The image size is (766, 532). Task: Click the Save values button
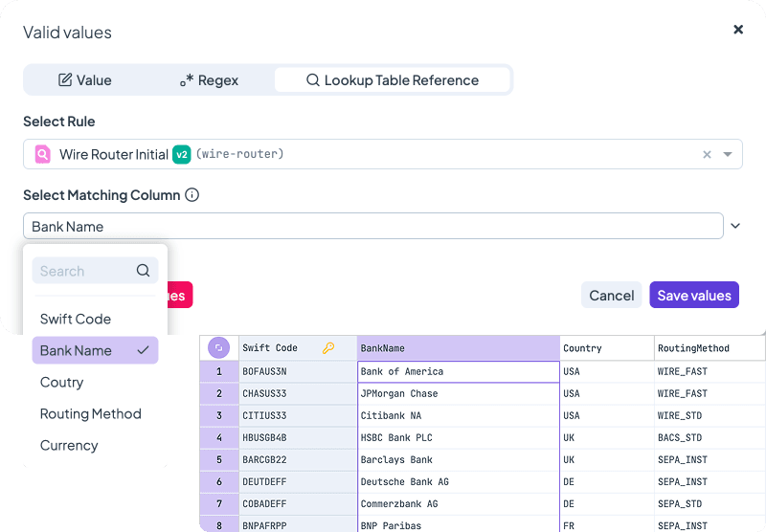693,295
